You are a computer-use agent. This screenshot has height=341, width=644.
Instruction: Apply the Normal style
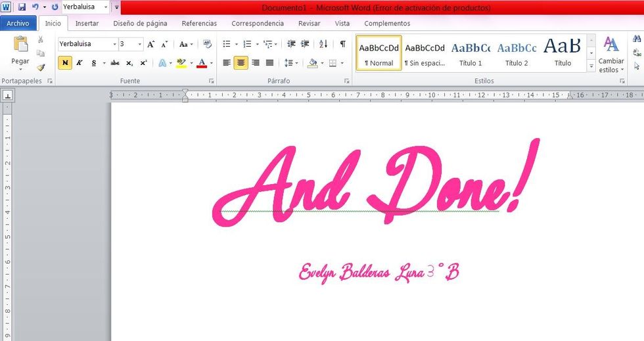[x=379, y=53]
